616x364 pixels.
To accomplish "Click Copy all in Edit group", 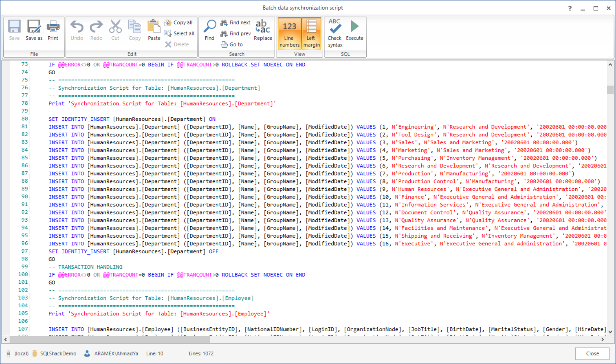I will tap(179, 23).
